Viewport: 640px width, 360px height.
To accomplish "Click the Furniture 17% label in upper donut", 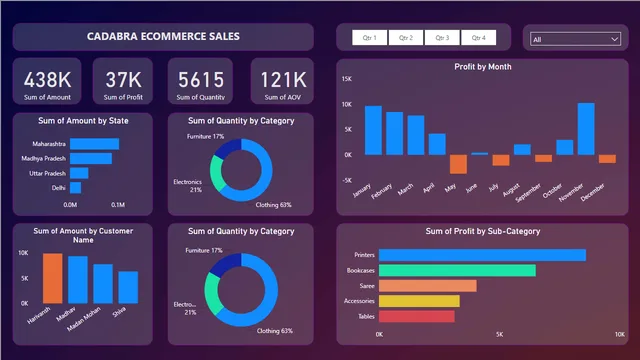I will (205, 136).
